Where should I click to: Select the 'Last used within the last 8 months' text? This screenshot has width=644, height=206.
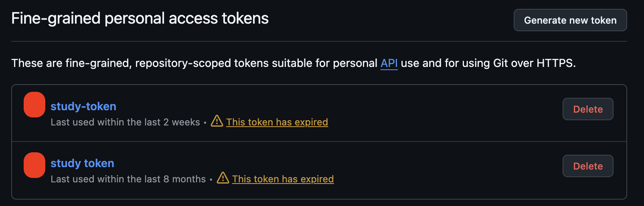(x=128, y=179)
